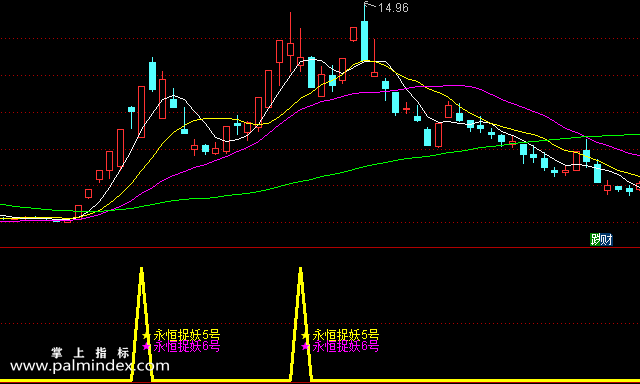Image resolution: width=640 pixels, height=384 pixels.
Task: Open the www.palmindex.com watermark link
Action: (x=90, y=366)
